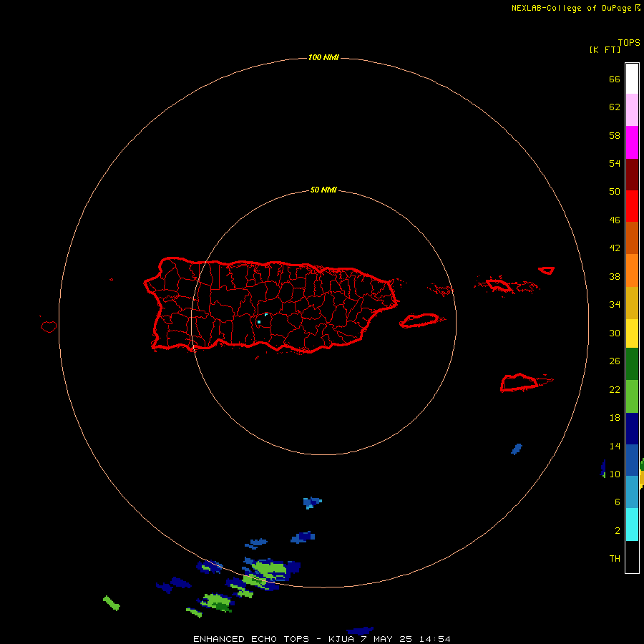
Task: Click the bright red legend swatch
Action: (632, 206)
